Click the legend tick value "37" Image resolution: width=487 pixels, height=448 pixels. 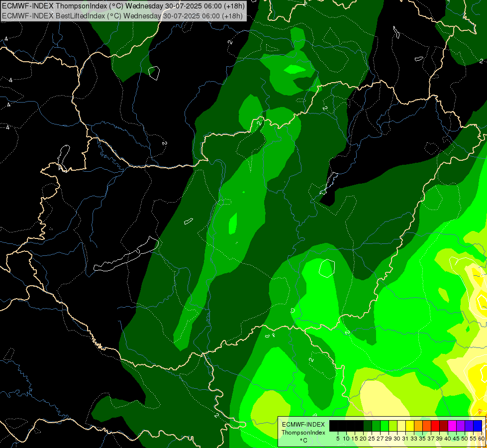tap(431, 439)
